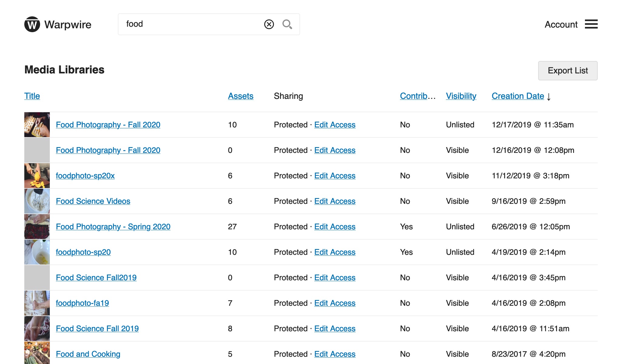Open the empty Food Photography Fall 2020 thumbnail
Image resolution: width=622 pixels, height=364 pixels.
click(37, 150)
